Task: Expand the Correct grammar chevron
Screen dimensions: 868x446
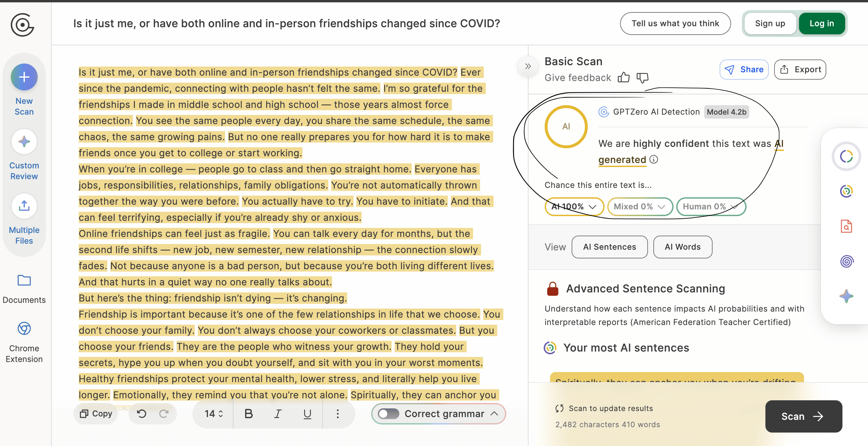Action: click(494, 414)
